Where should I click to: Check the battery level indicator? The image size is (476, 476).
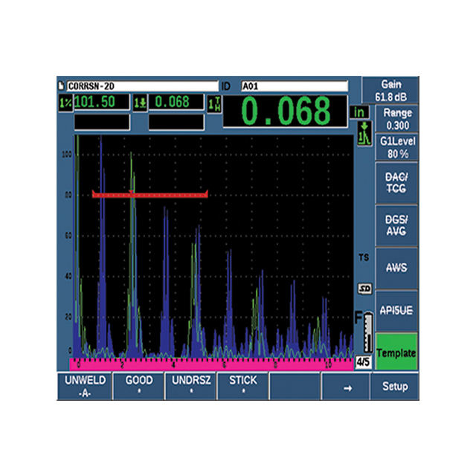[367, 332]
